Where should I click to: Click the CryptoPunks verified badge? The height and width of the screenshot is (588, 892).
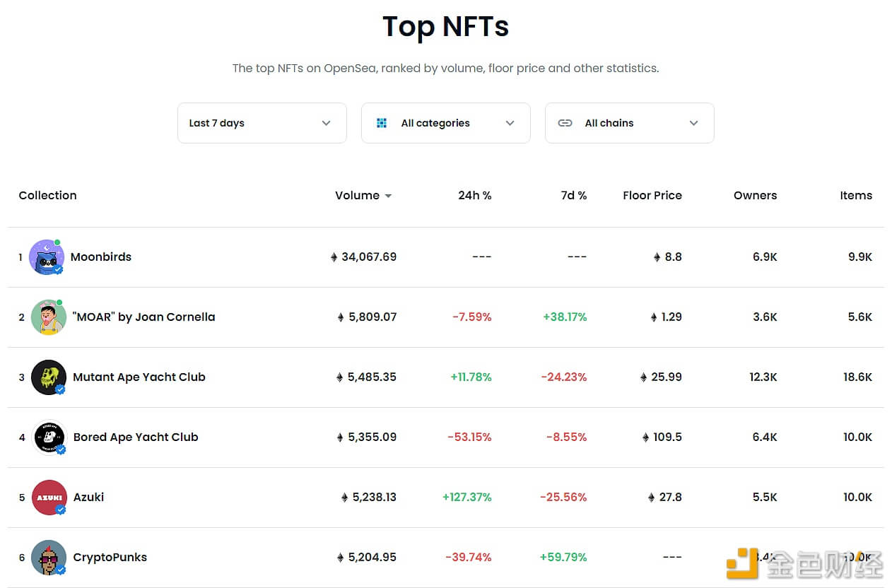(x=60, y=570)
